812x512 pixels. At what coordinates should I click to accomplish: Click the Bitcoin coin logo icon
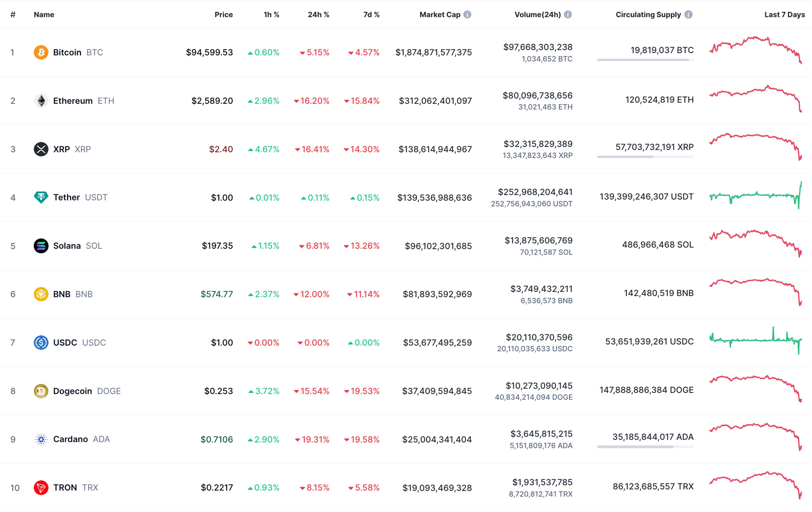41,52
